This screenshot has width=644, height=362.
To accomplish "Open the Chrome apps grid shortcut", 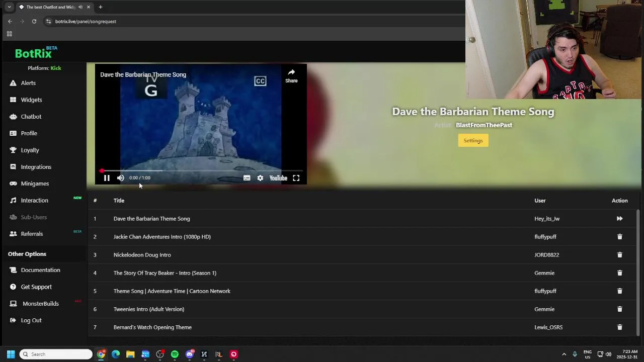I will point(9,34).
